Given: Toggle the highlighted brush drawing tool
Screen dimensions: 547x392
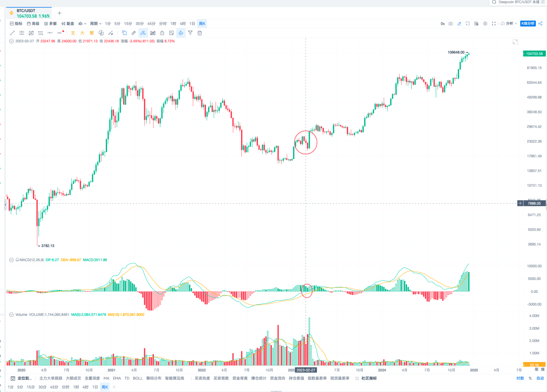Looking at the screenshot, I should click(143, 33).
